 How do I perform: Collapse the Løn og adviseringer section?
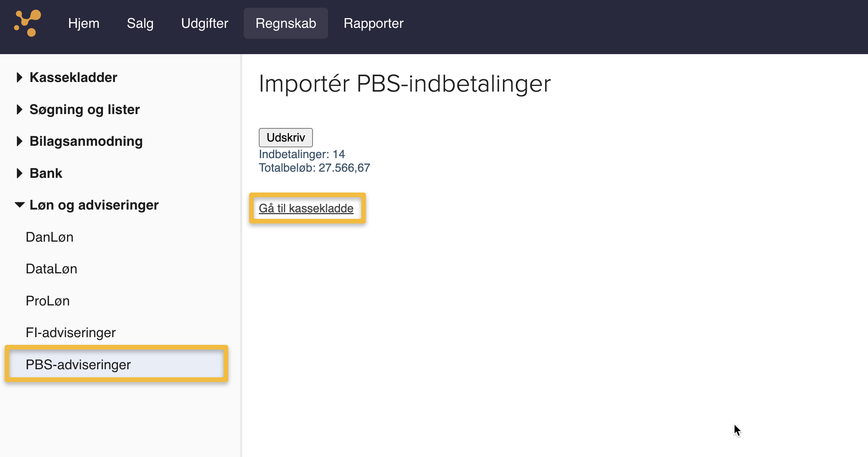94,205
